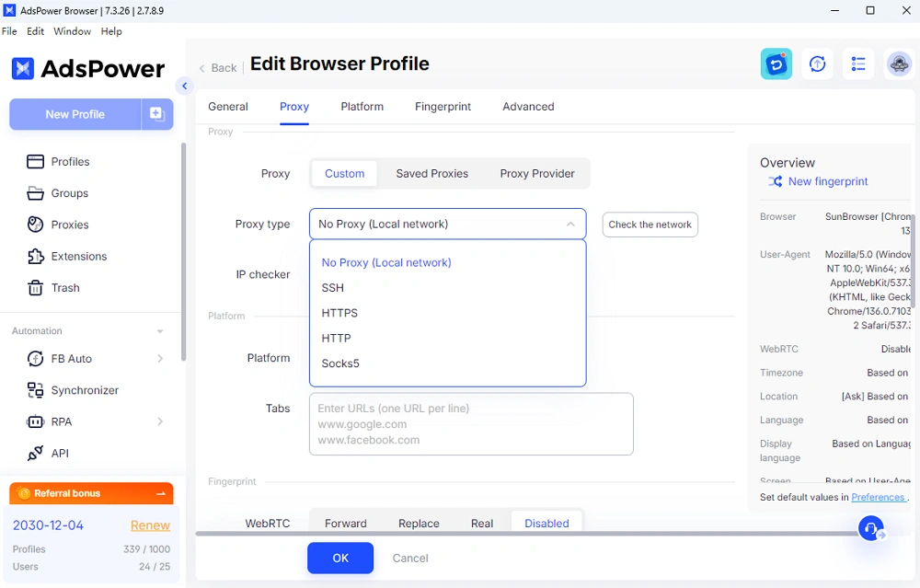This screenshot has width=920, height=588.
Task: Set WebRTC to Real
Action: pos(482,523)
